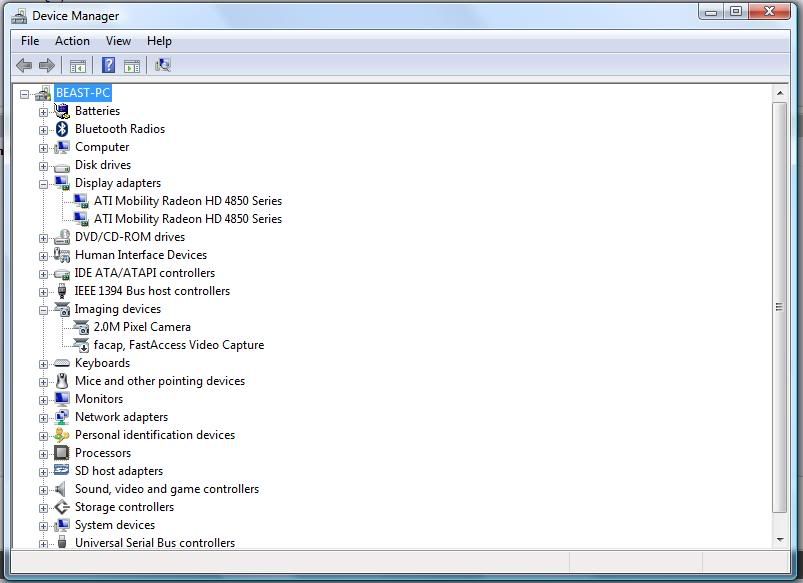Select the Mice and other pointing devices icon

coord(62,381)
